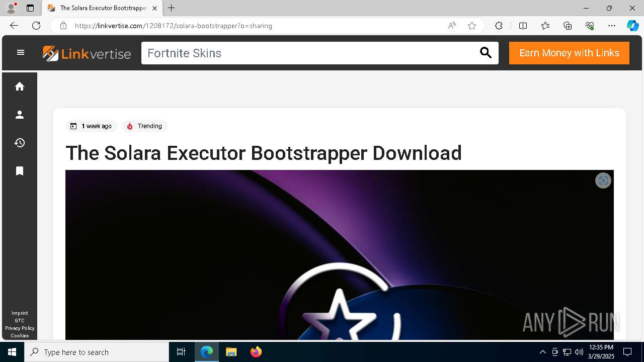Select the Solara Executor Bootstrapper tab

pyautogui.click(x=102, y=8)
